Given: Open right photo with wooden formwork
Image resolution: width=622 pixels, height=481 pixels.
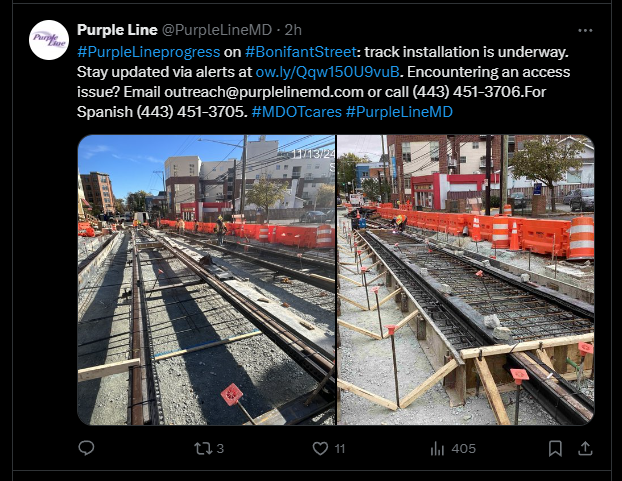Looking at the screenshot, I should click(x=466, y=280).
